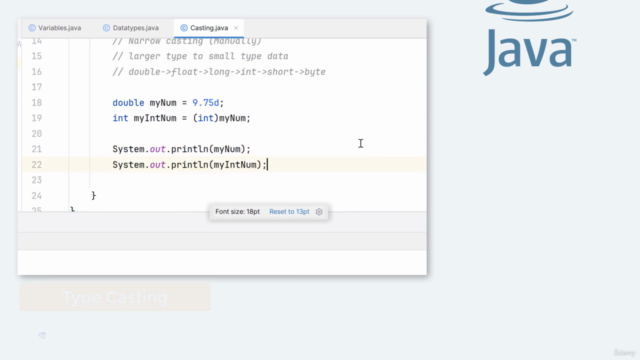Open font size settings gear icon

pos(319,211)
